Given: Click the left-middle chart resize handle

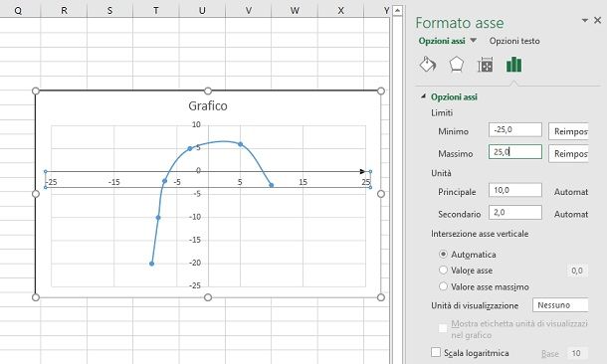Looking at the screenshot, I should [36, 194].
